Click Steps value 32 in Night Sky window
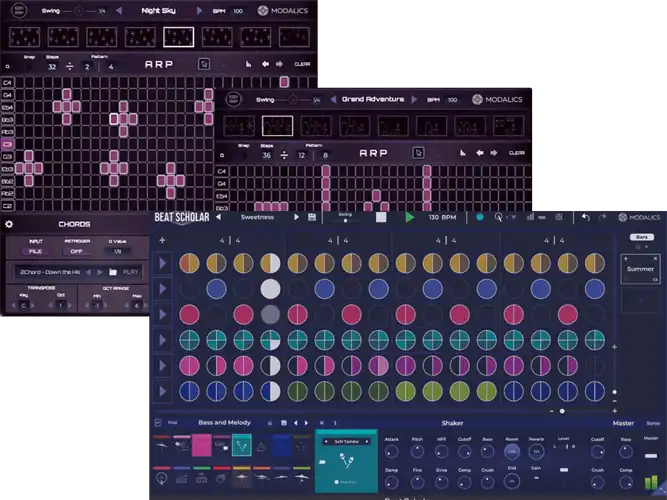Screen dimensions: 667x500 pos(52,66)
